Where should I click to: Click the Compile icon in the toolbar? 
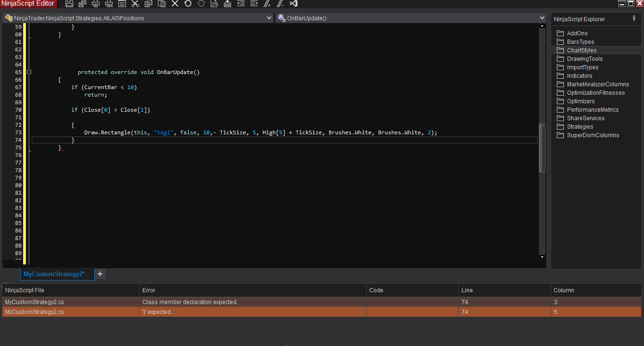coord(228,4)
